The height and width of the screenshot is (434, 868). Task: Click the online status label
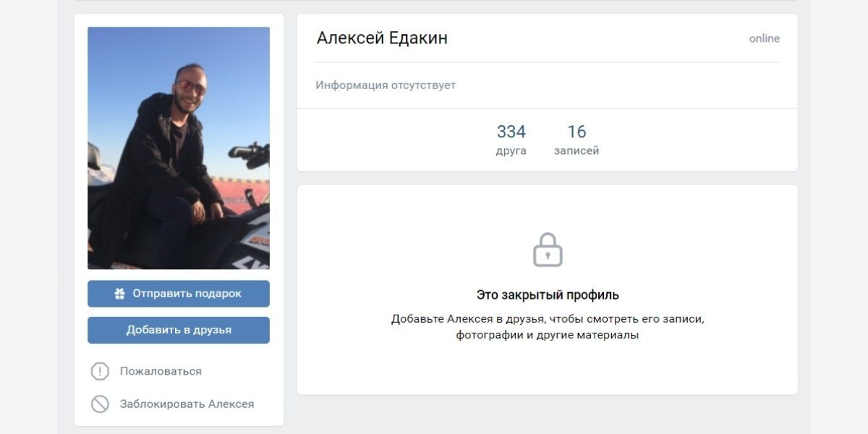(764, 38)
